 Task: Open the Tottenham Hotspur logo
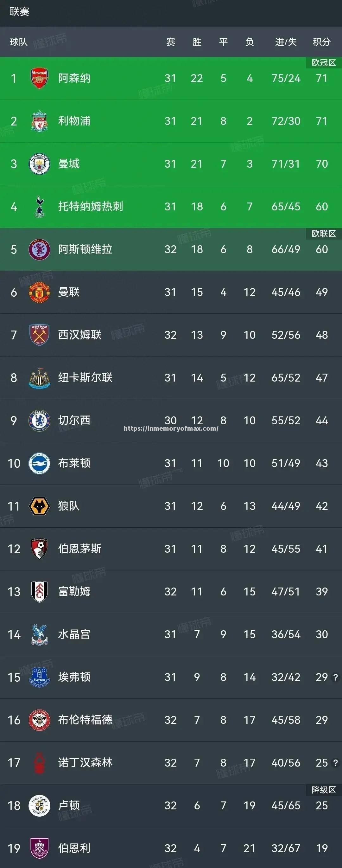click(x=39, y=206)
